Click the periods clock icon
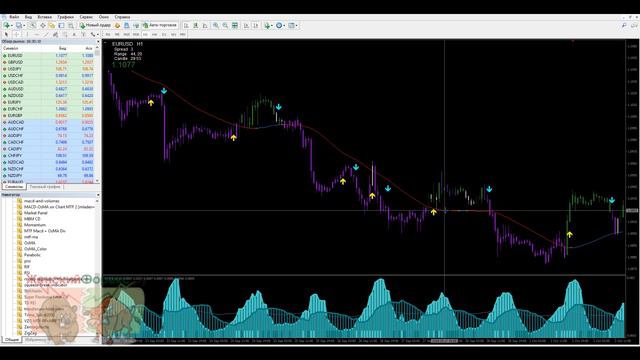Screen dimensions: 640x360 [279, 25]
